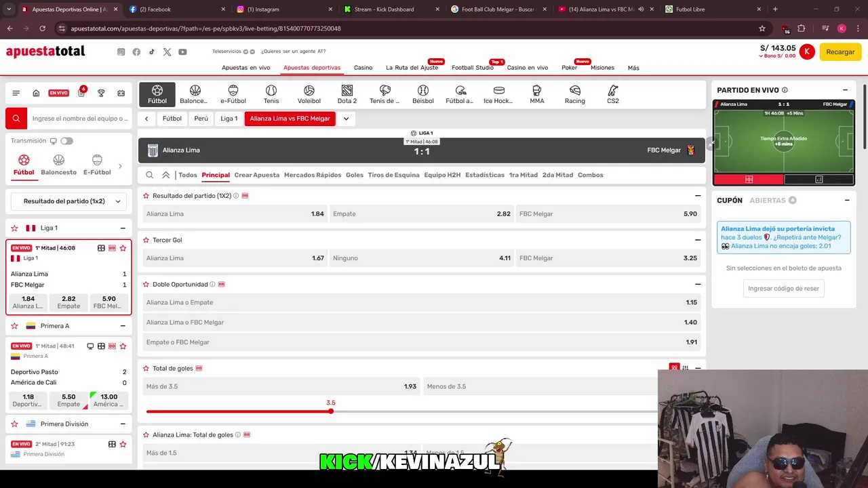Favorite the Alianza Lima match card star

point(123,248)
